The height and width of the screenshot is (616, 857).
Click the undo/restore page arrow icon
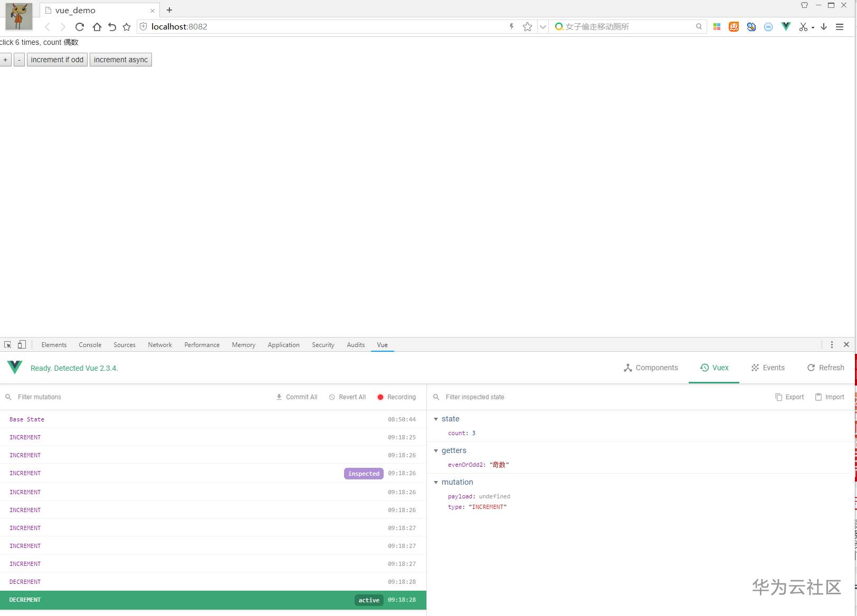pyautogui.click(x=112, y=27)
